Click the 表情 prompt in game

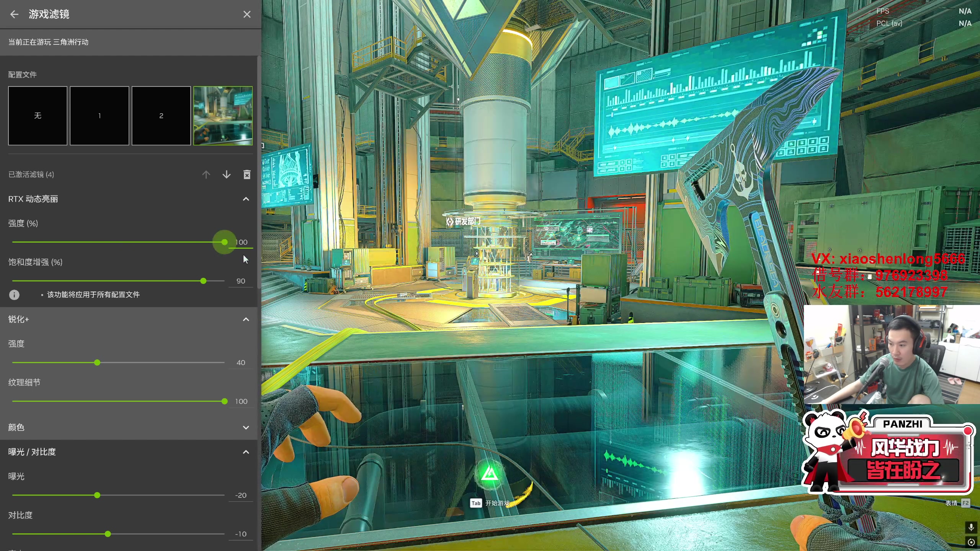(x=951, y=503)
